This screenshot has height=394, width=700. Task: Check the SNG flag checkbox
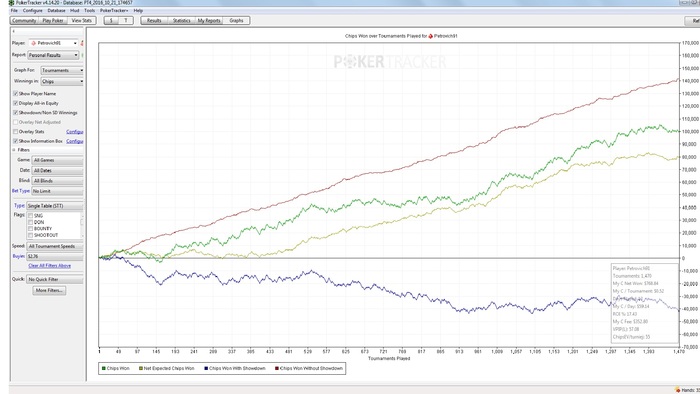30,216
